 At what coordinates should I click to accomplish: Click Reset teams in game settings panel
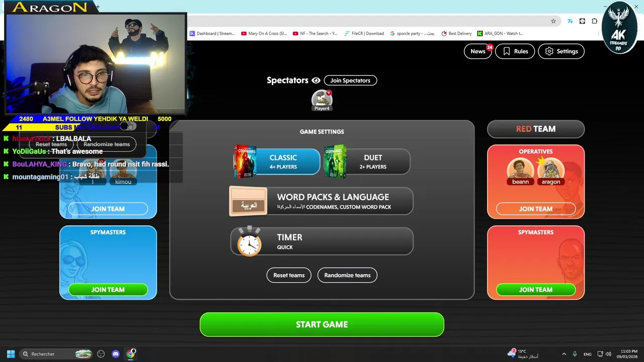pyautogui.click(x=289, y=275)
